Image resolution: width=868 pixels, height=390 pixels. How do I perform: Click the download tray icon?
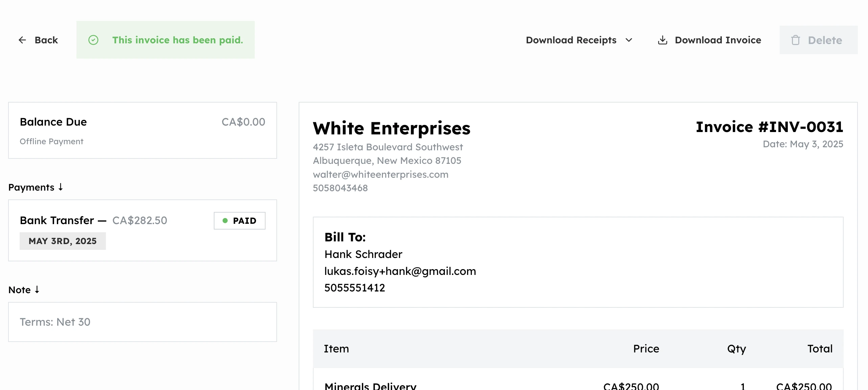coord(662,40)
